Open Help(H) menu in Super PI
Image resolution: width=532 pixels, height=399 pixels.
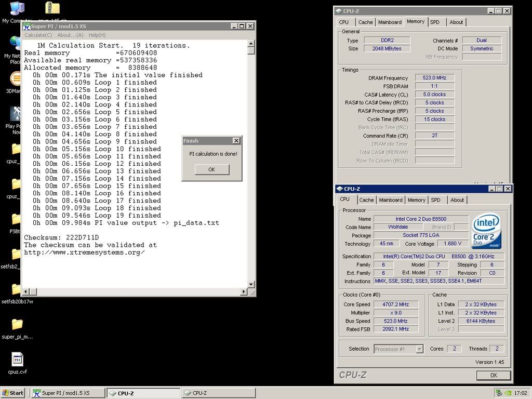coord(97,35)
